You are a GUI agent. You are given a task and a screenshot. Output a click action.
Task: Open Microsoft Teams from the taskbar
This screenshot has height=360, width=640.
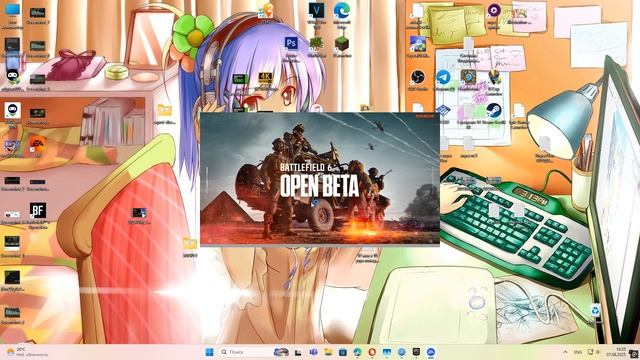click(313, 352)
